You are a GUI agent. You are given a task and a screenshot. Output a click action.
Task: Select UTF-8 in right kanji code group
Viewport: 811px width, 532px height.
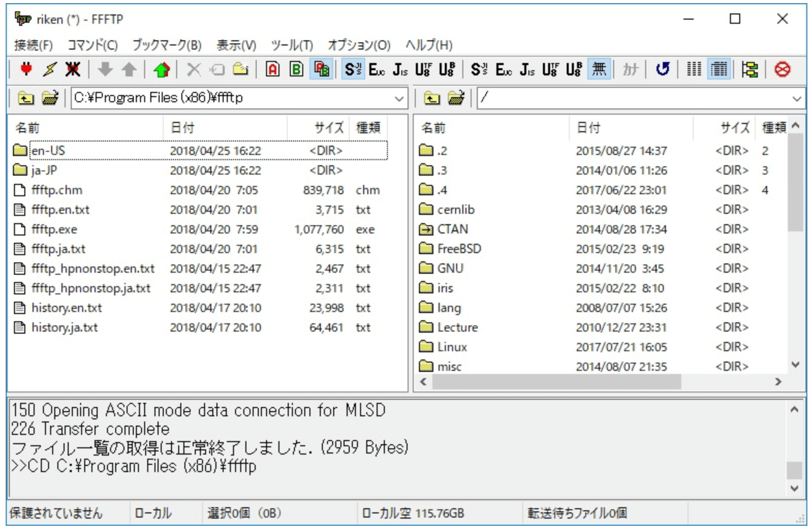pyautogui.click(x=551, y=69)
